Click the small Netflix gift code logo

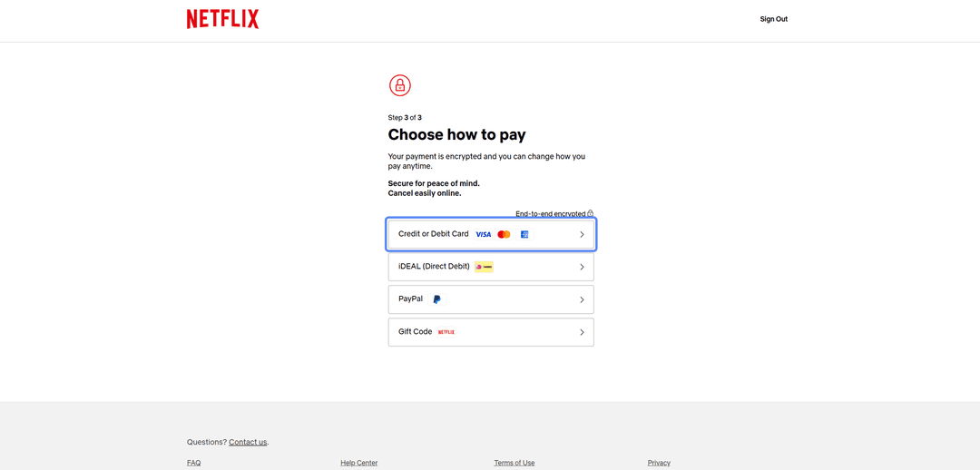446,332
